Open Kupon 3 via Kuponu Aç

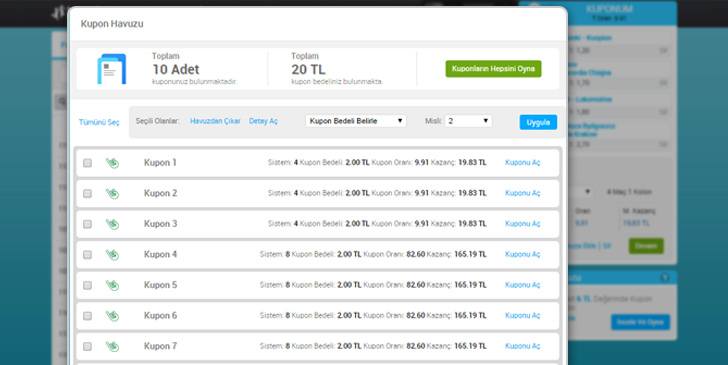coord(523,224)
